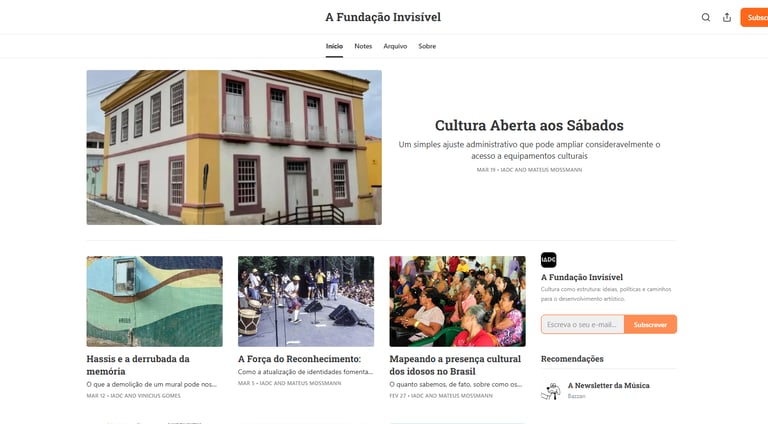This screenshot has width=768, height=424.
Task: Open the elderly audience photo thumbnail
Action: pyautogui.click(x=457, y=301)
